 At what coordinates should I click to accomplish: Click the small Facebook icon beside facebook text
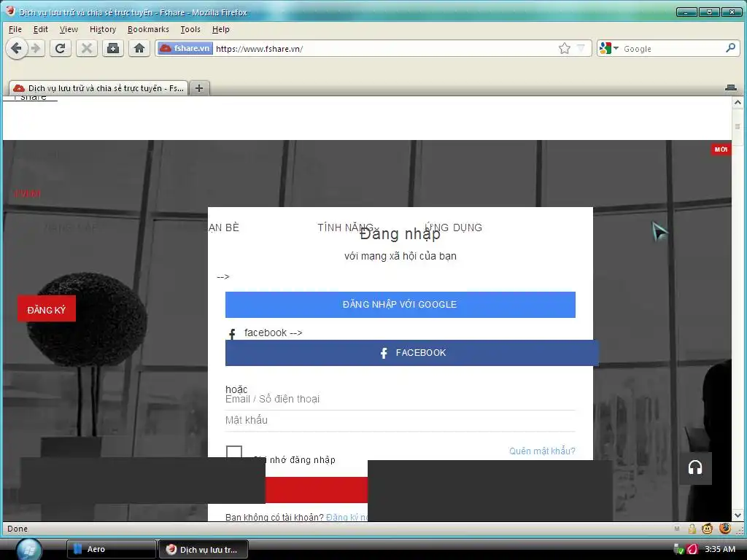pos(232,333)
